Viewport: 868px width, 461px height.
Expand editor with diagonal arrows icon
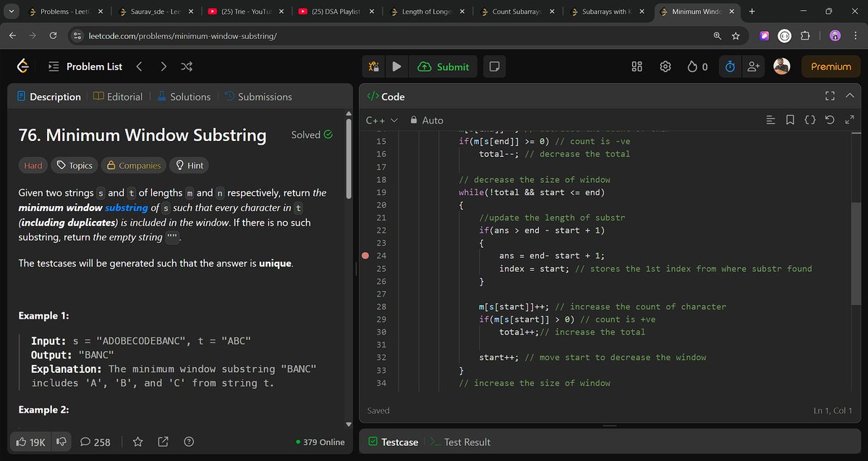pos(850,120)
